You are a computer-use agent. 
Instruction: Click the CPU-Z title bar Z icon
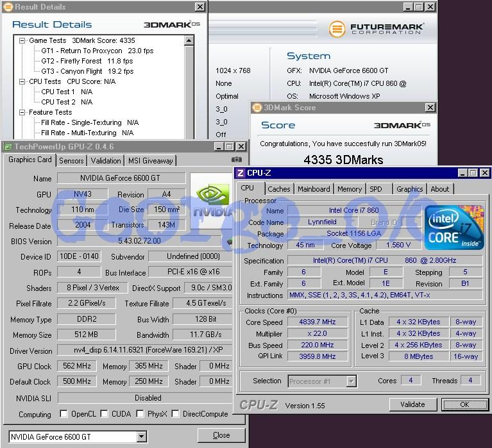coord(241,173)
